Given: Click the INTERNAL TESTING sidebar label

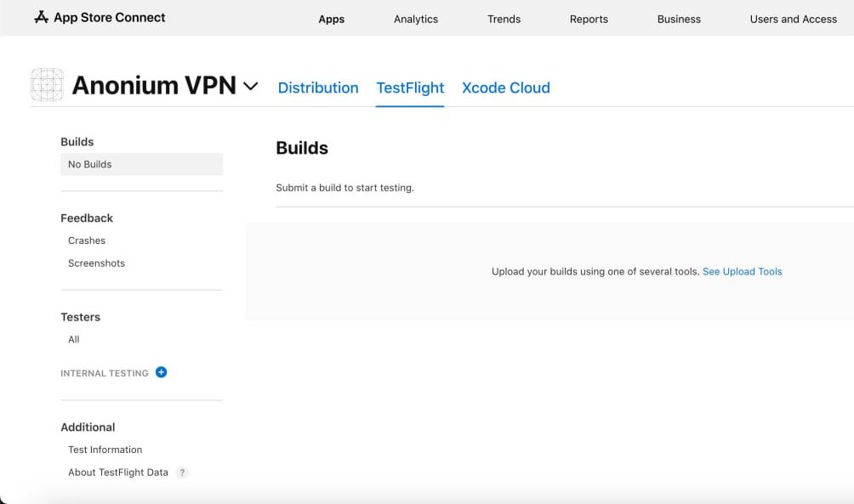Looking at the screenshot, I should pyautogui.click(x=105, y=373).
